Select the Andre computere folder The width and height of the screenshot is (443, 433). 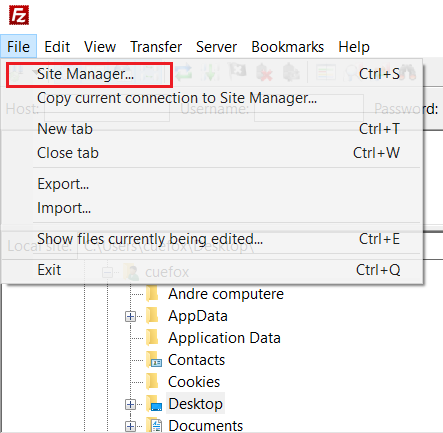226,294
